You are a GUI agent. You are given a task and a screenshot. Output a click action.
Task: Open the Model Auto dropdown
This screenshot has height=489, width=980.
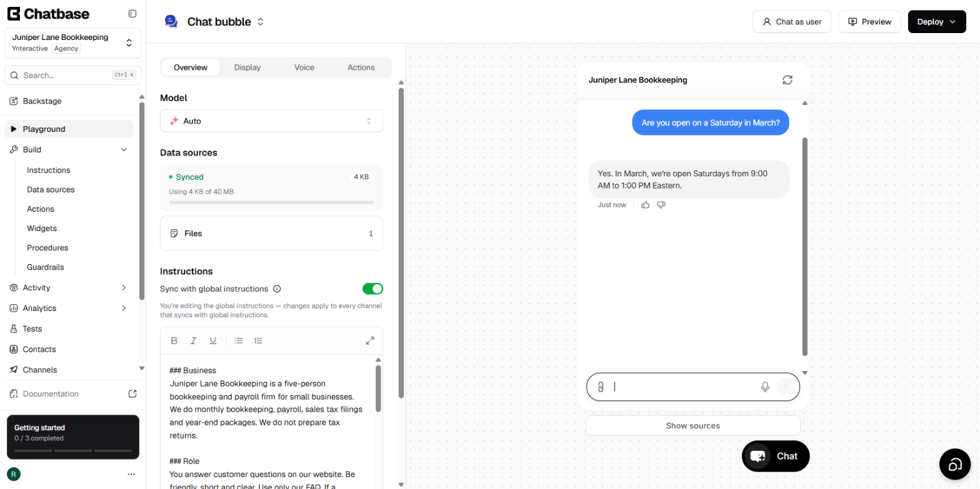pos(271,121)
